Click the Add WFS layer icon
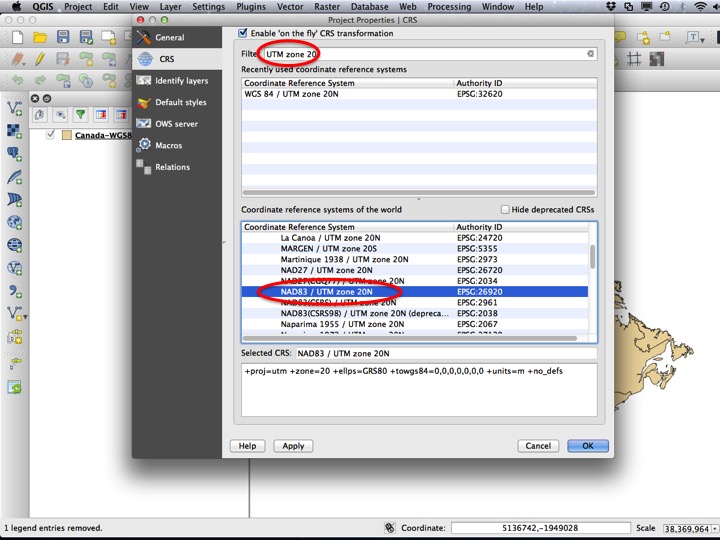The image size is (720, 540). point(14,268)
